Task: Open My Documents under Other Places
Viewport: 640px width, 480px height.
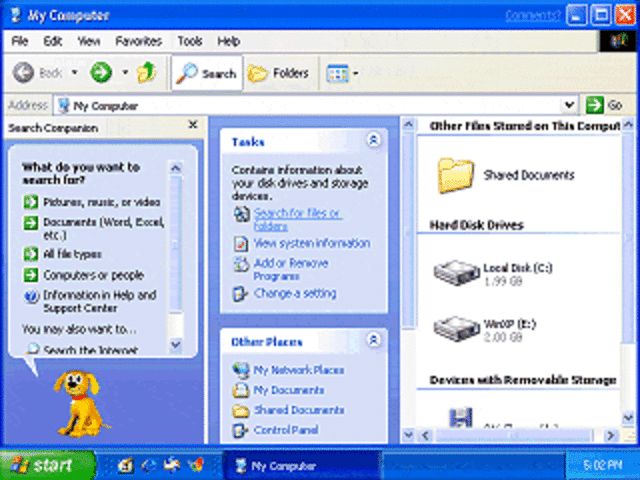Action: pyautogui.click(x=289, y=390)
